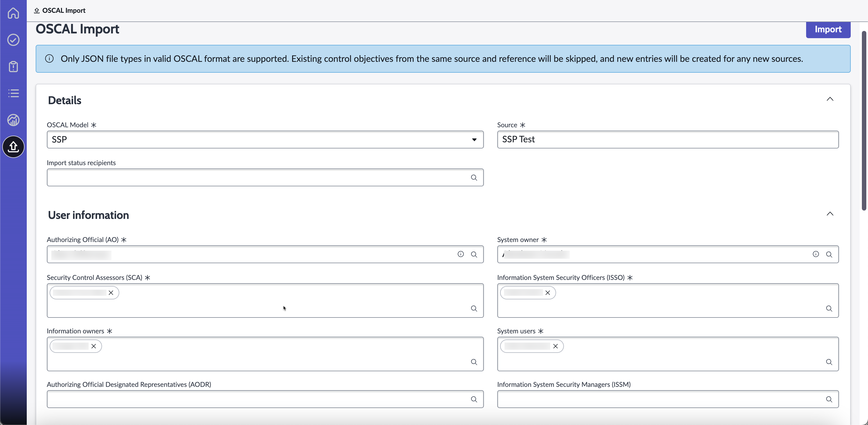The height and width of the screenshot is (425, 868).
Task: Click search icon in ISSO field
Action: tap(829, 309)
